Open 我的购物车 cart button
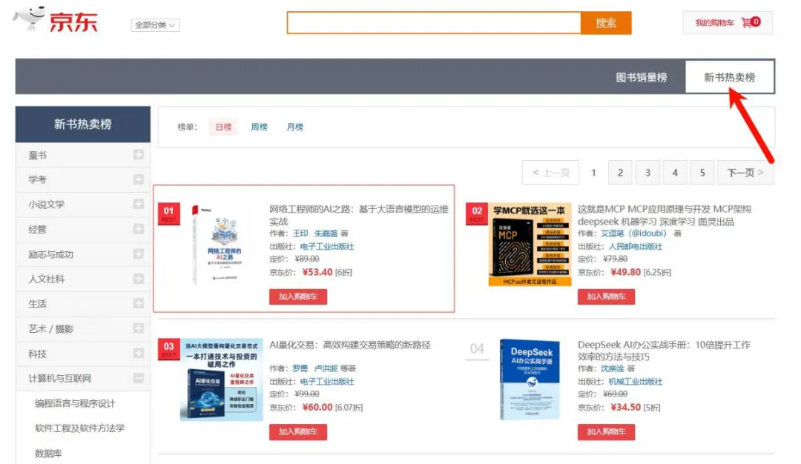Image resolution: width=801 pixels, height=464 pixels. [727, 22]
